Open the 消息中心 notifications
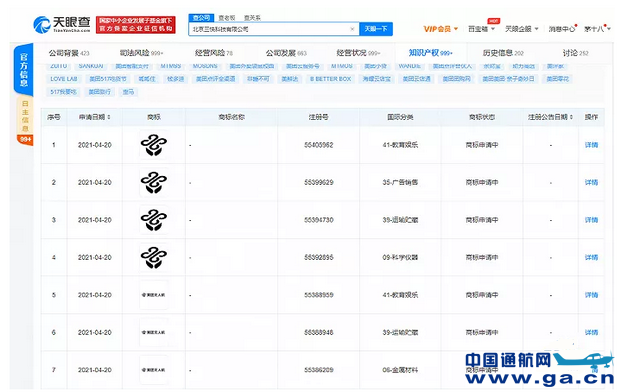Viewport: 620px width, 392px height. tap(562, 29)
